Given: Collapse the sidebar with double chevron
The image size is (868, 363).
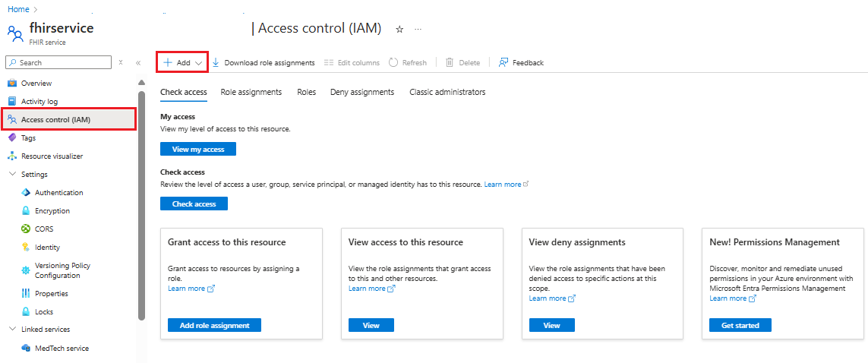Looking at the screenshot, I should click(x=138, y=63).
